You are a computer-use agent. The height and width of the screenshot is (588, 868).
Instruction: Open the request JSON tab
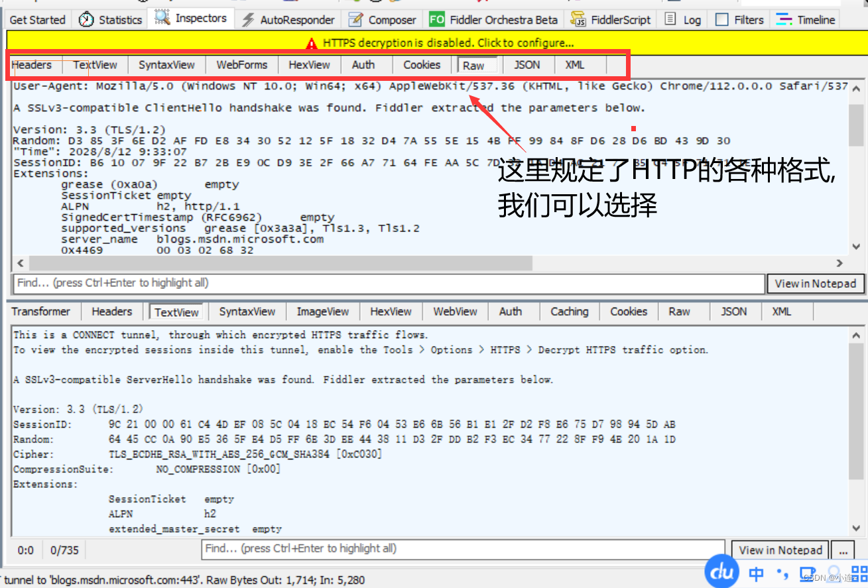point(527,65)
